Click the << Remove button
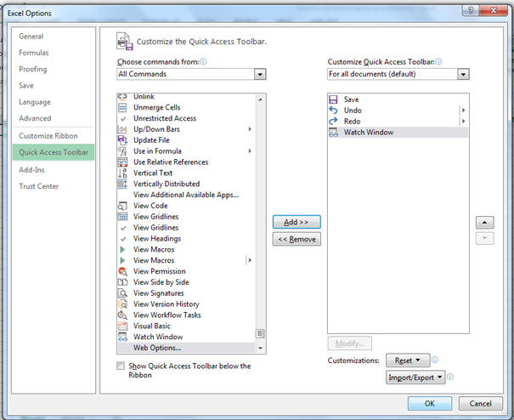Screen dimensions: 514x420 (297, 239)
